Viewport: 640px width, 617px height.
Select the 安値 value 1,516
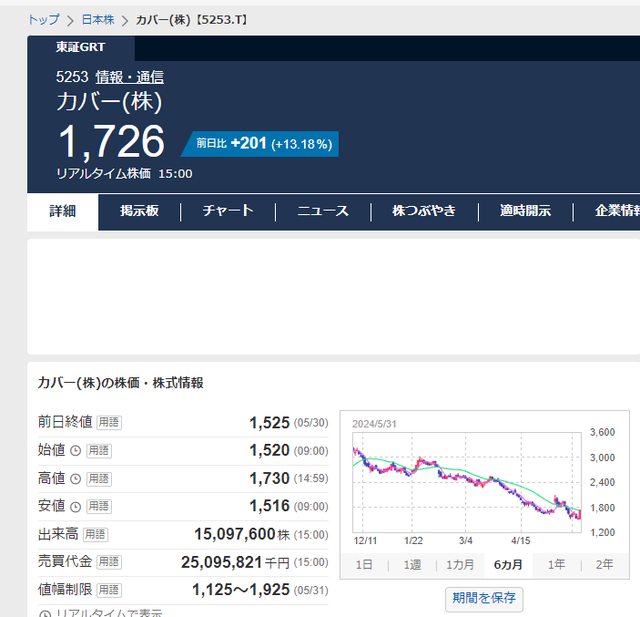point(270,506)
